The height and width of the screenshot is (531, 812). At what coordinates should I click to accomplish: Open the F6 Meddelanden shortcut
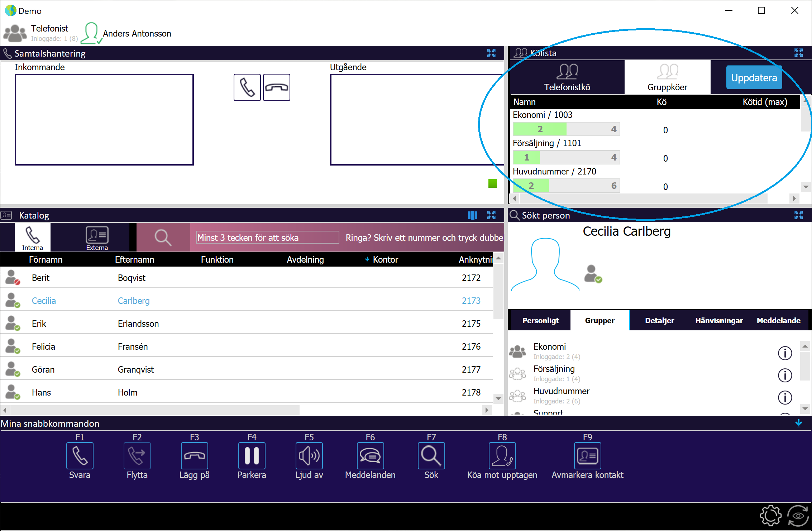pos(370,456)
